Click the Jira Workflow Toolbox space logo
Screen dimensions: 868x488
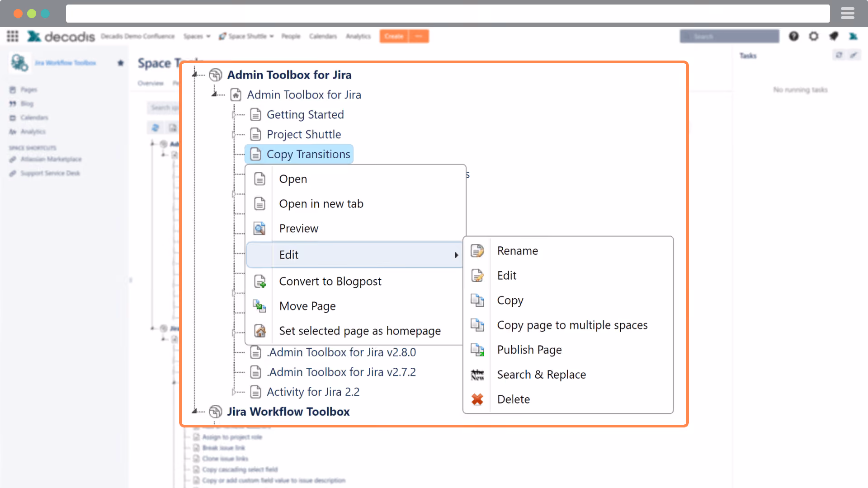19,63
